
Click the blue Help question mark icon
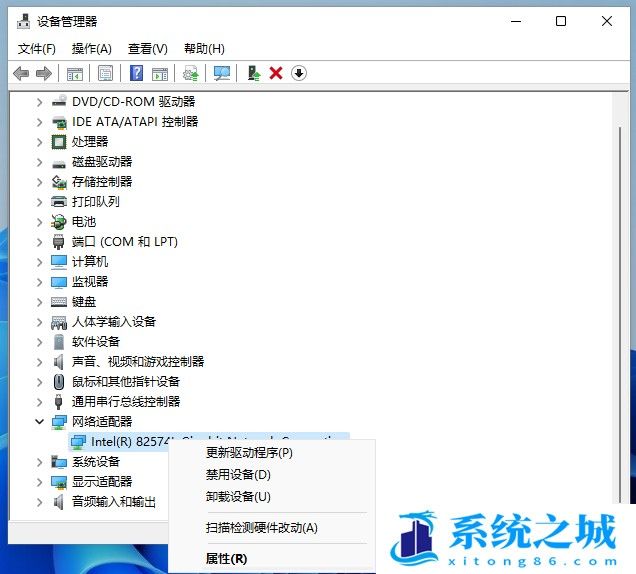[x=136, y=73]
